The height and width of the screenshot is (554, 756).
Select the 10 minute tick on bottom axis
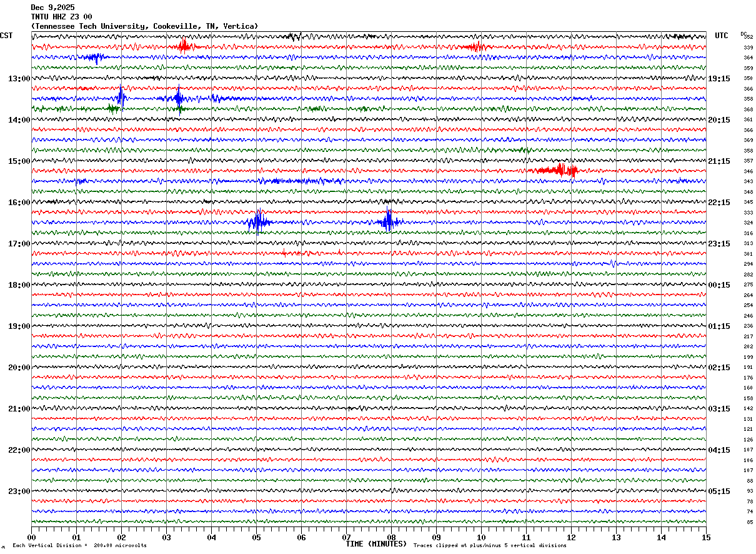point(481,538)
